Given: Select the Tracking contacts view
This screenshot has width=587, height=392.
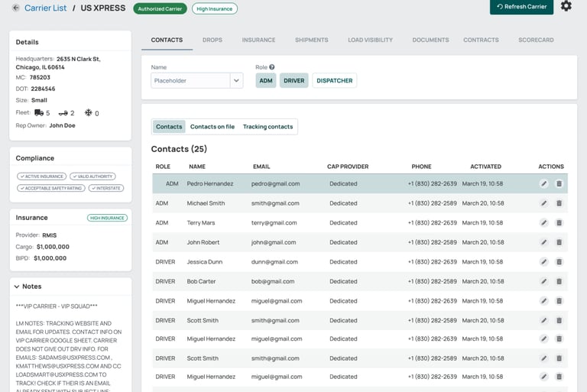Looking at the screenshot, I should tap(268, 127).
